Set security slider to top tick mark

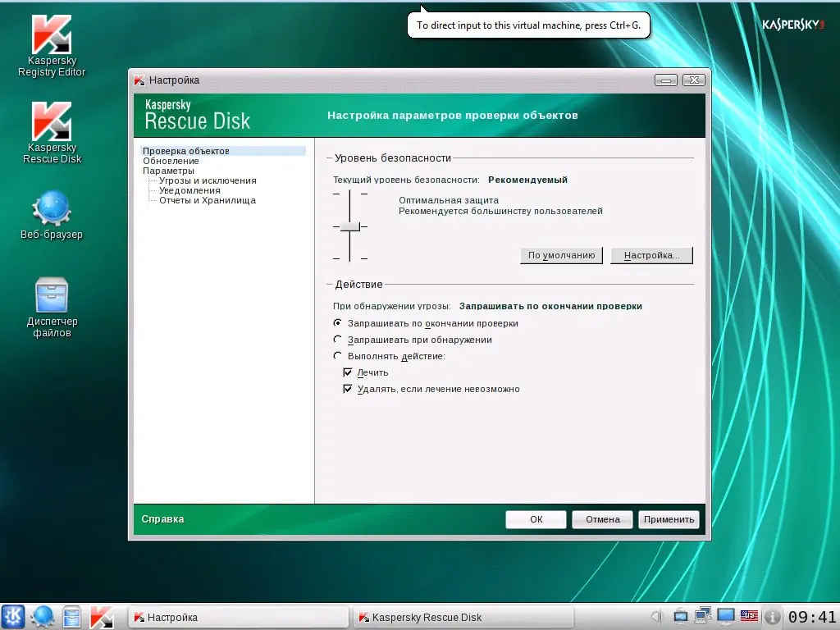click(x=349, y=194)
